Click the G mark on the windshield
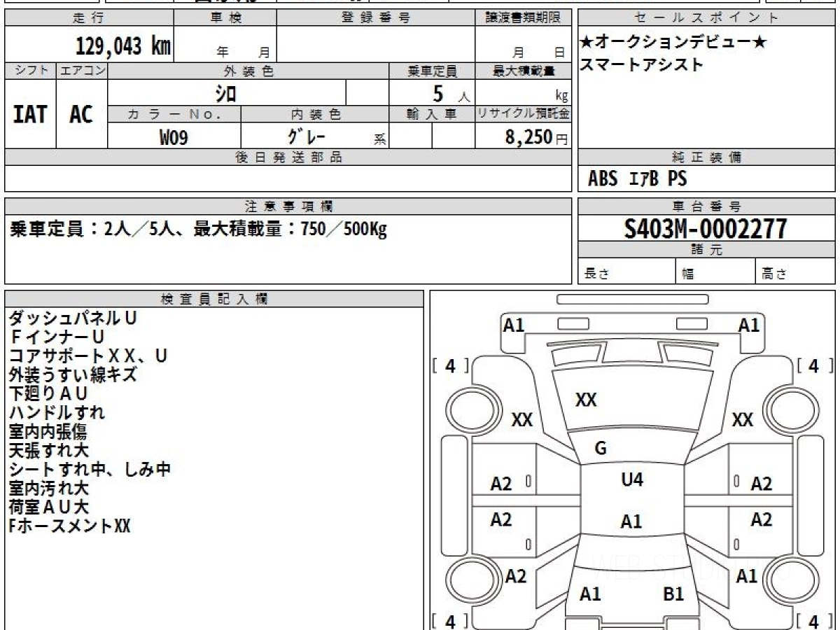840x630 pixels. coord(601,449)
